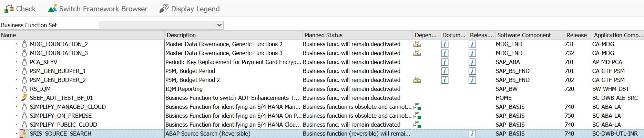Image resolution: width=644 pixels, height=138 pixels.
Task: Expand the MDG_FOUNDATION_3 tree node
Action: [16, 53]
